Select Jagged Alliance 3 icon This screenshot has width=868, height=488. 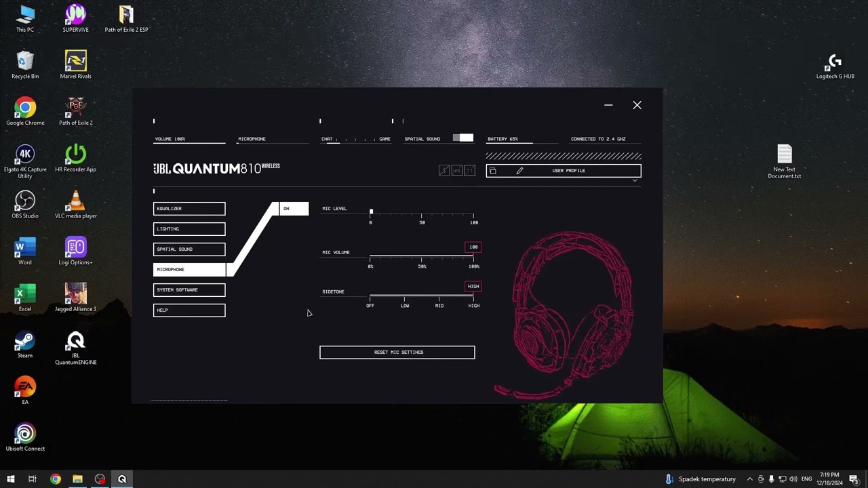[x=76, y=298]
